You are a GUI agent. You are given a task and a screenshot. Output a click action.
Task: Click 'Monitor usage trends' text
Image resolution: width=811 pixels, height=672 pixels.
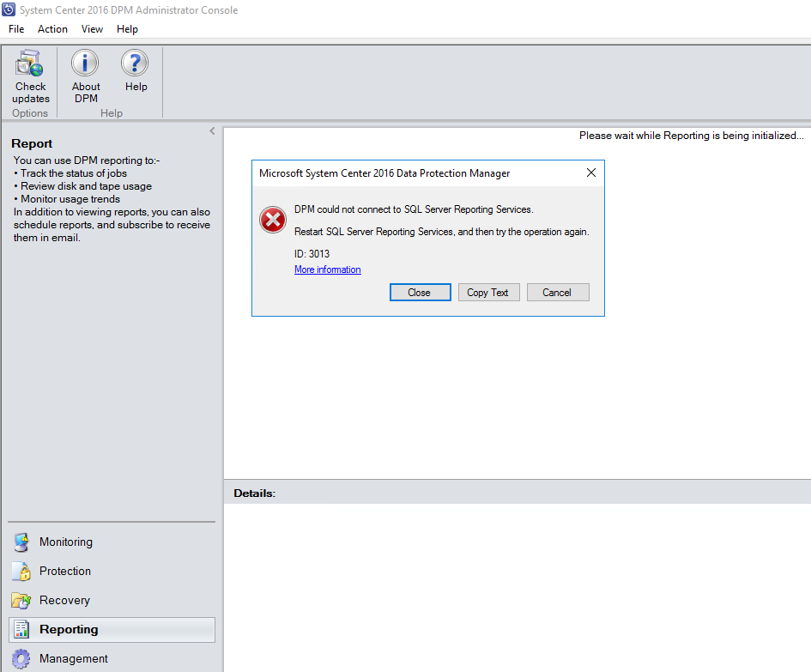pos(70,199)
